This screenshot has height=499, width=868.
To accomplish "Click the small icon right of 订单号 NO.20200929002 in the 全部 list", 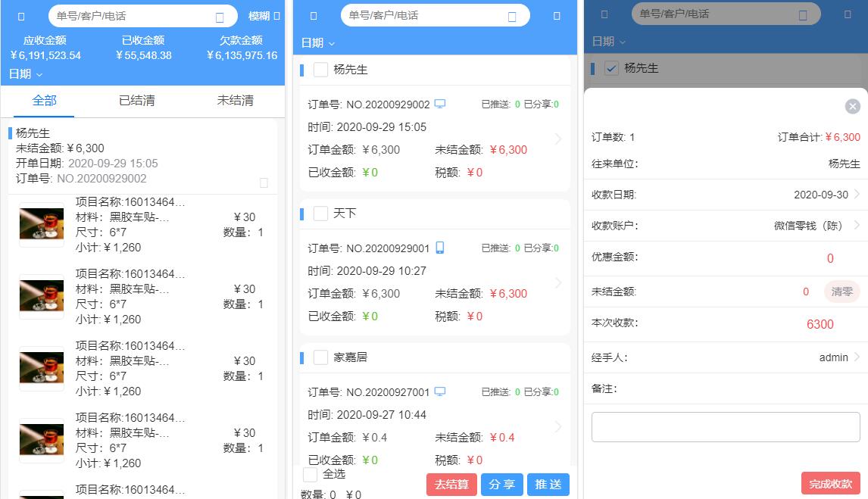I will [x=264, y=182].
